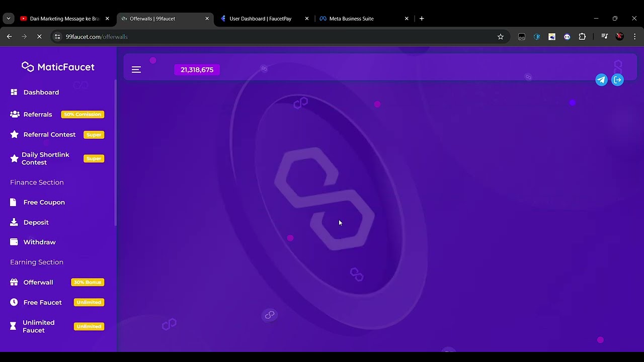Click the 21,318,675 balance badge
Screen dimensions: 644x362
coord(197,70)
